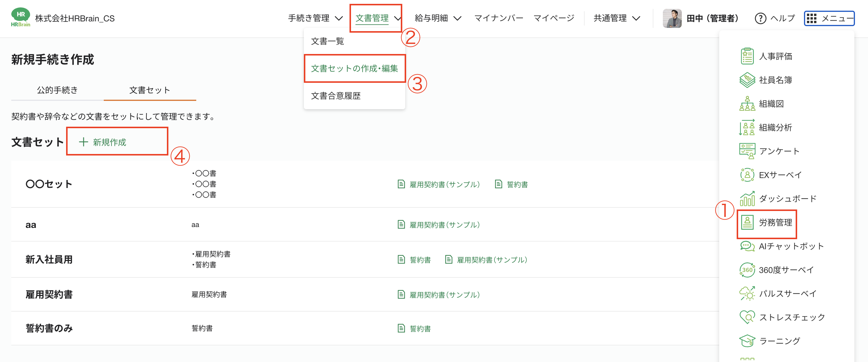Open the ヘルプ question mark icon
The image size is (868, 362).
(x=760, y=18)
